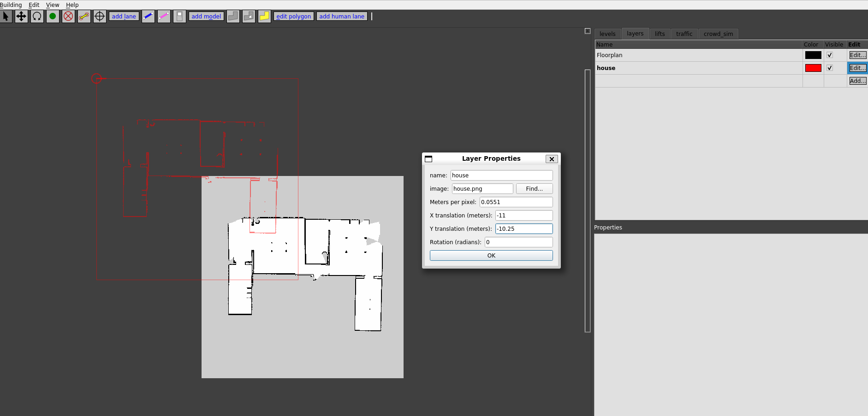
Task: Click the Name column header
Action: (699, 45)
